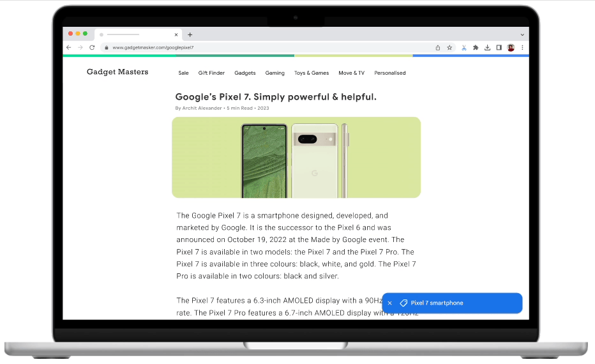The width and height of the screenshot is (595, 364).
Task: Click the user profile avatar
Action: (511, 47)
